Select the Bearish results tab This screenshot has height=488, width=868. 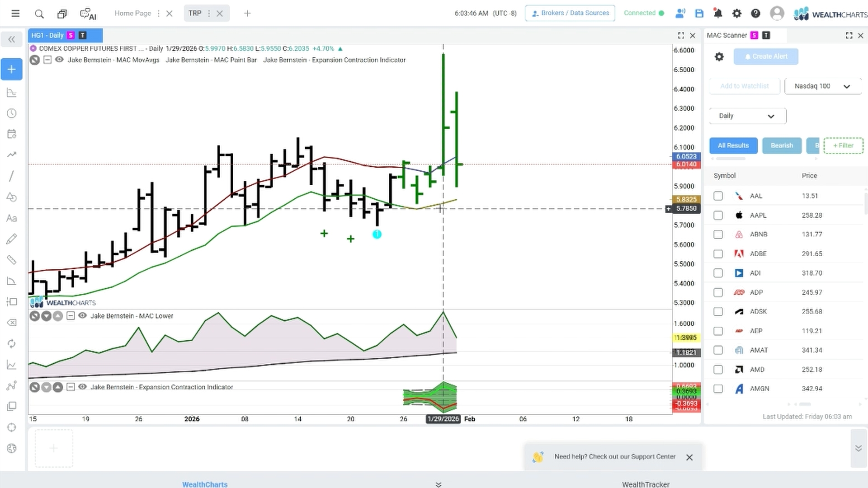click(x=782, y=145)
